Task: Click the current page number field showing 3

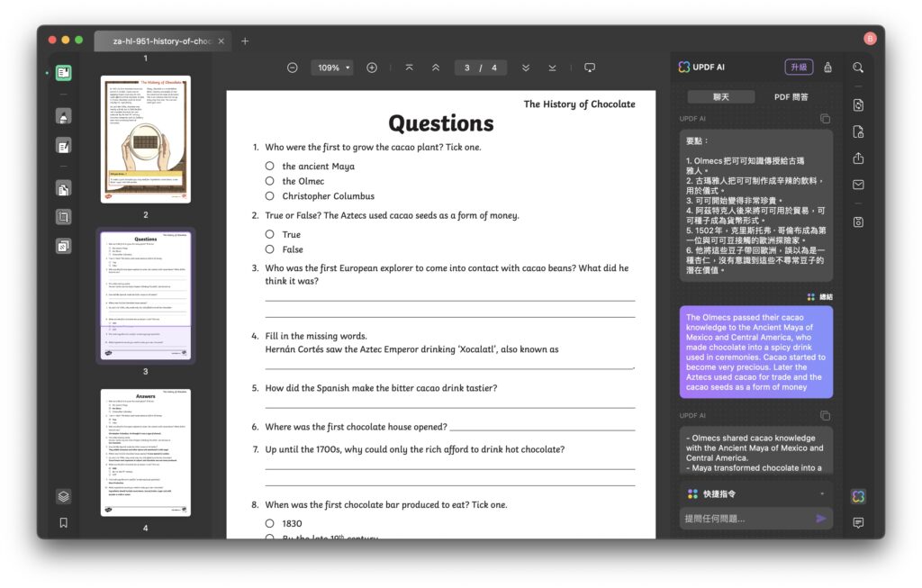Action: [467, 68]
